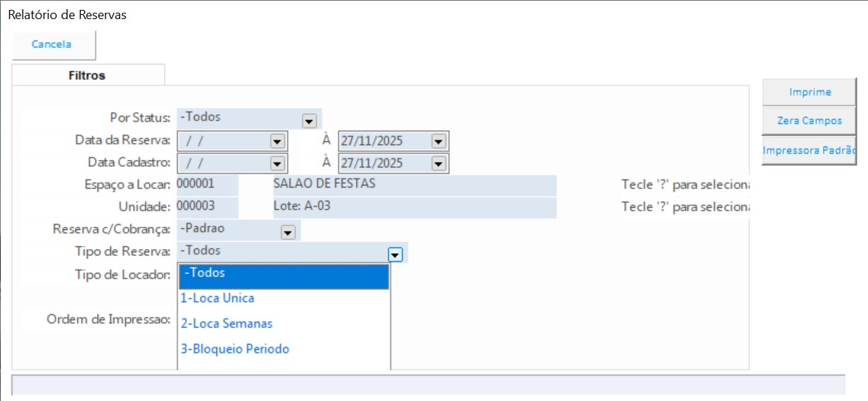Click the Impressora Padrão button
The image size is (868, 401).
coord(809,151)
